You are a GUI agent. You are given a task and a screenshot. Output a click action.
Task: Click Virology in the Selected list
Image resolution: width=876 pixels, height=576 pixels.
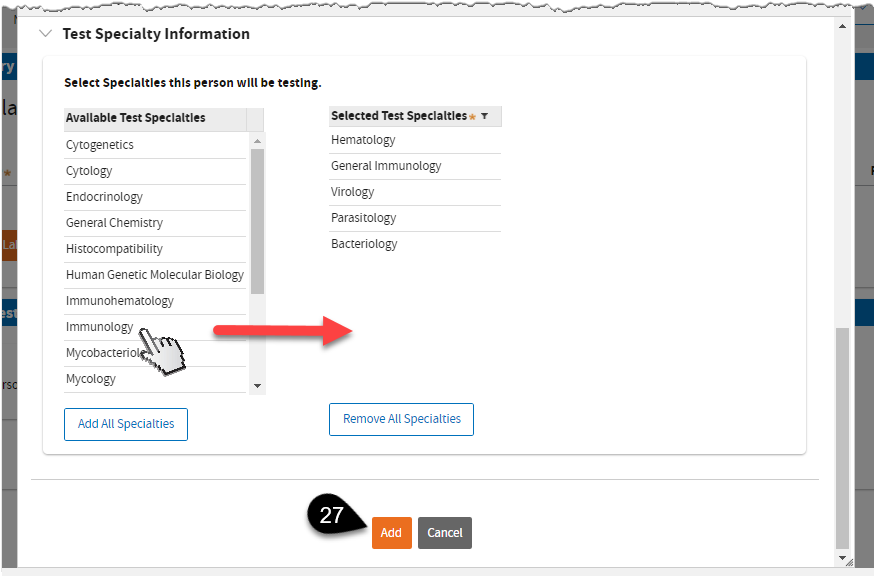pos(353,192)
